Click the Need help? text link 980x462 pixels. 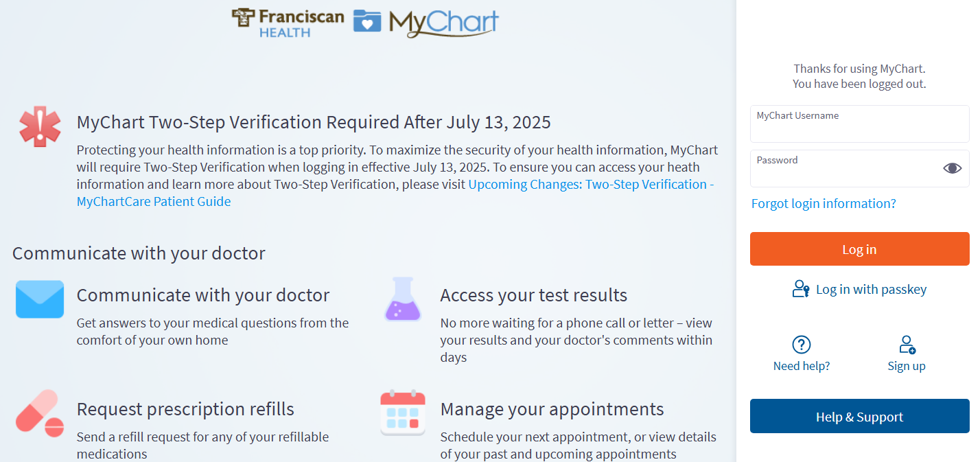coord(802,366)
